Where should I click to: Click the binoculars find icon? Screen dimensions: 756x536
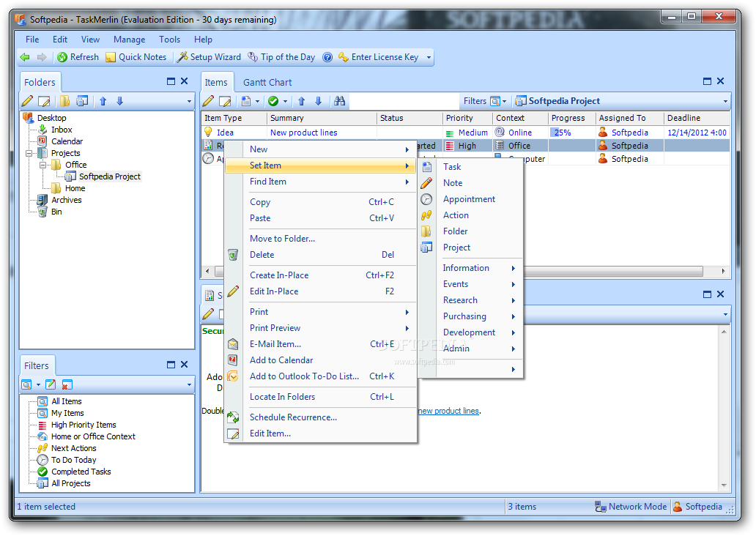click(339, 101)
